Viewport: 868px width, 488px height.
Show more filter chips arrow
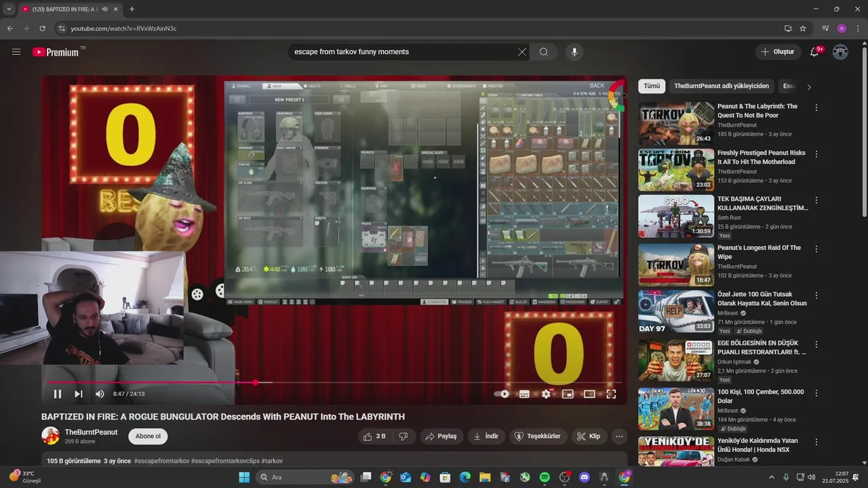click(x=808, y=87)
